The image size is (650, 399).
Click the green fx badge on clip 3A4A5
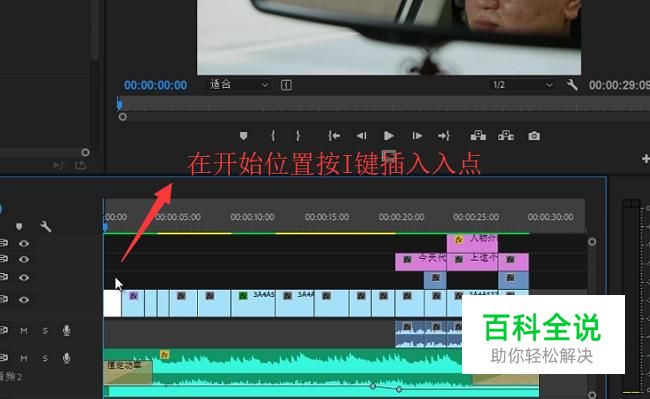click(243, 295)
